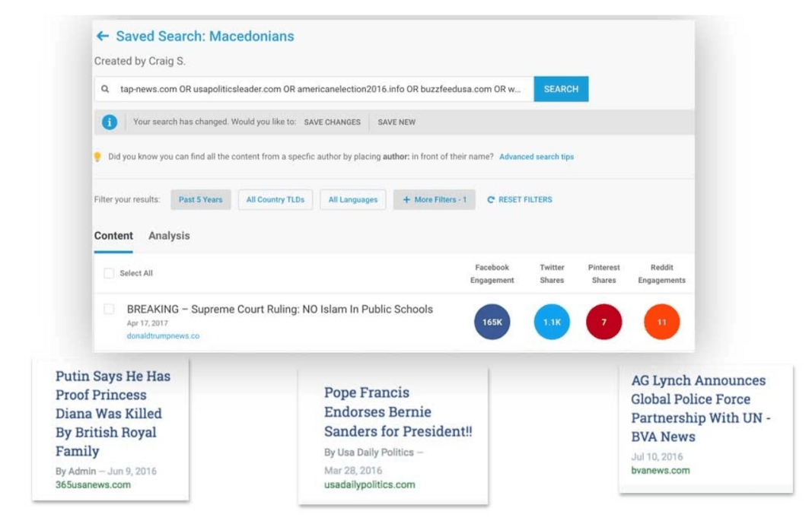Open the bvanews.com link
The image size is (812, 518).
coord(661,470)
